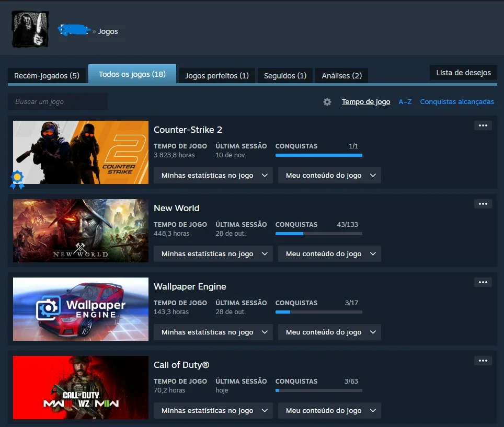Open the Call of Duty game banner
The image size is (504, 427).
coord(81,387)
